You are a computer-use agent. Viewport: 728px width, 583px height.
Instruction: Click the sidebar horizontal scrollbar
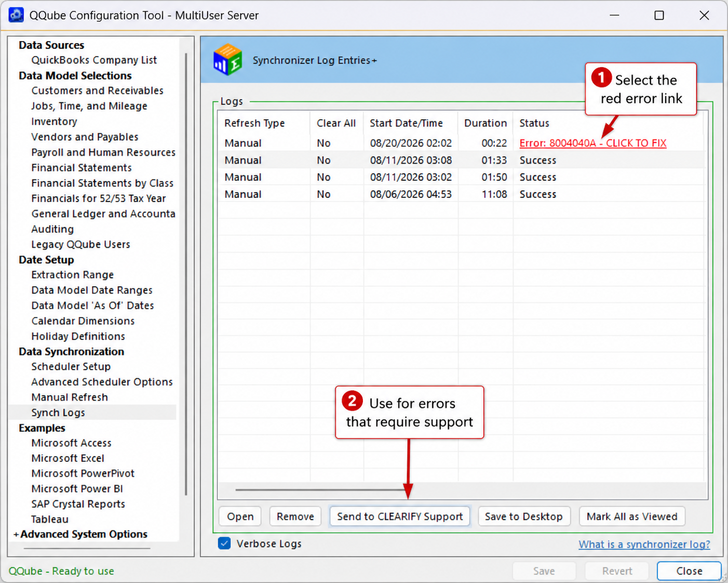pos(87,548)
